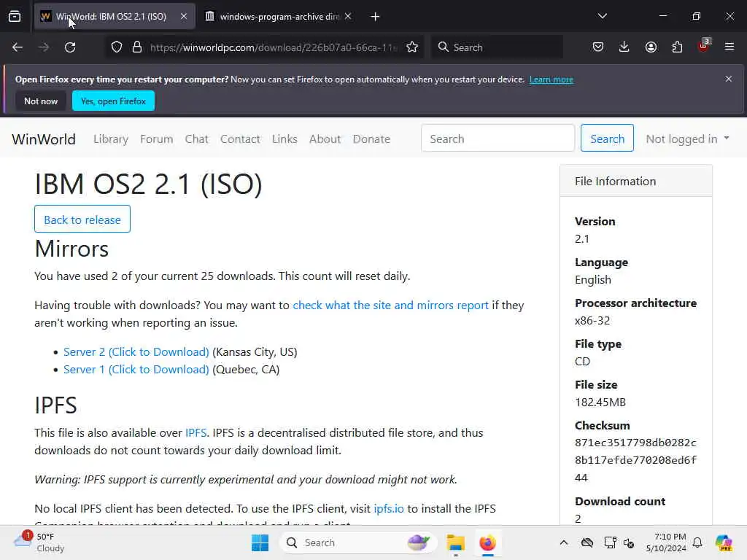Open the network display tray icon
This screenshot has width=747, height=560.
click(x=610, y=542)
